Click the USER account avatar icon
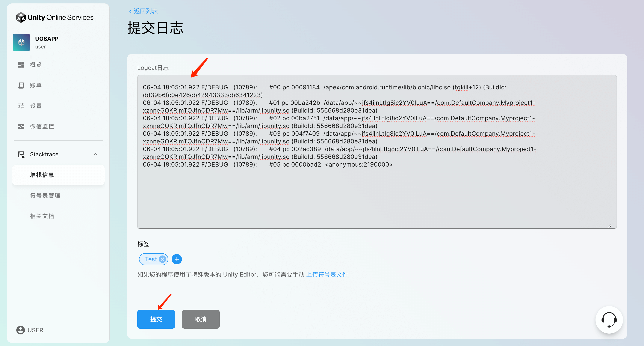 [x=21, y=330]
